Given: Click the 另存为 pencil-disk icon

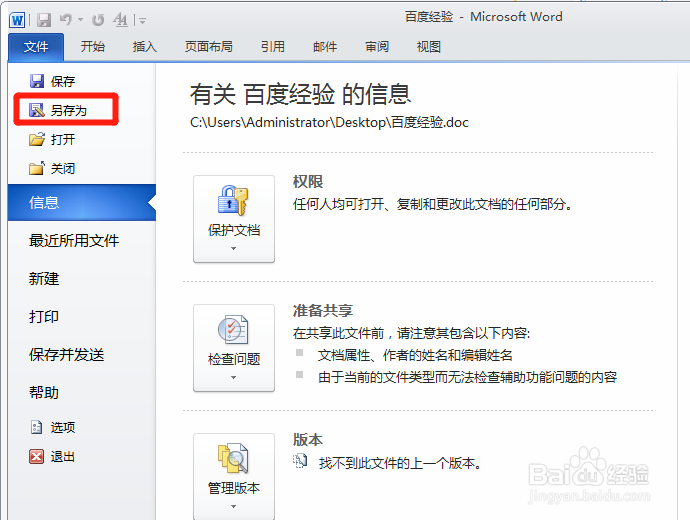Looking at the screenshot, I should click(37, 110).
